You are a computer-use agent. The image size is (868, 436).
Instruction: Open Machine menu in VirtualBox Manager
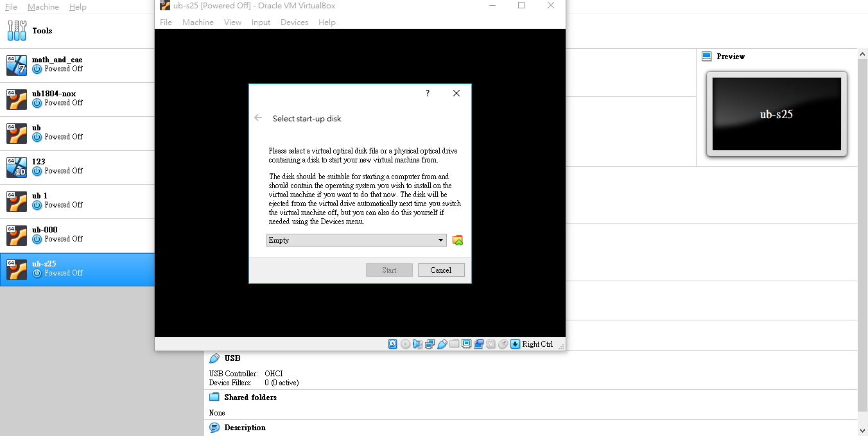(x=43, y=7)
